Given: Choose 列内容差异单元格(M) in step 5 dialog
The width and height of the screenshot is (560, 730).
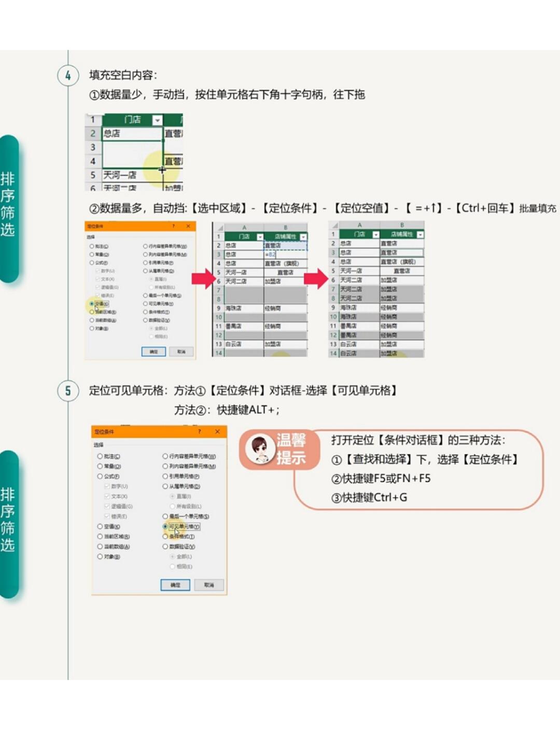Looking at the screenshot, I should point(165,466).
